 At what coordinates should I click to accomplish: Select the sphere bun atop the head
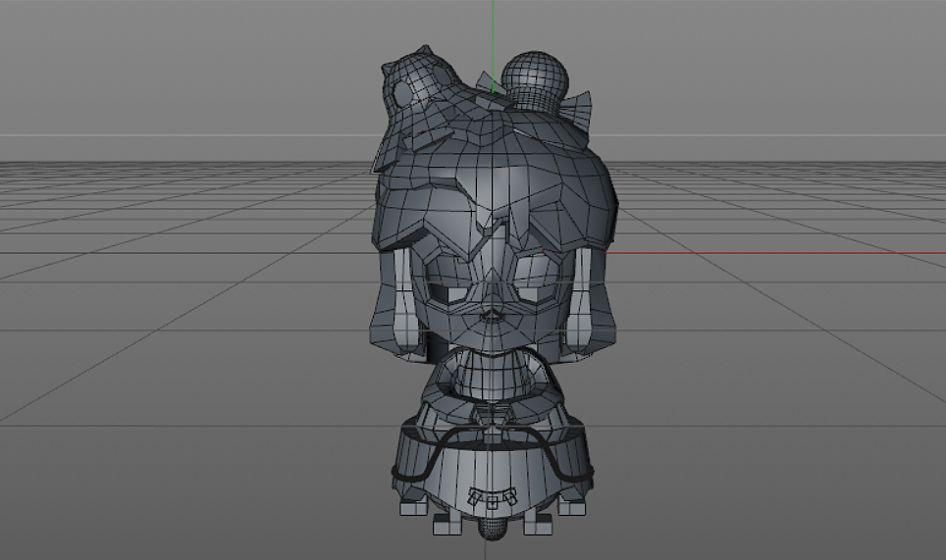(x=535, y=81)
